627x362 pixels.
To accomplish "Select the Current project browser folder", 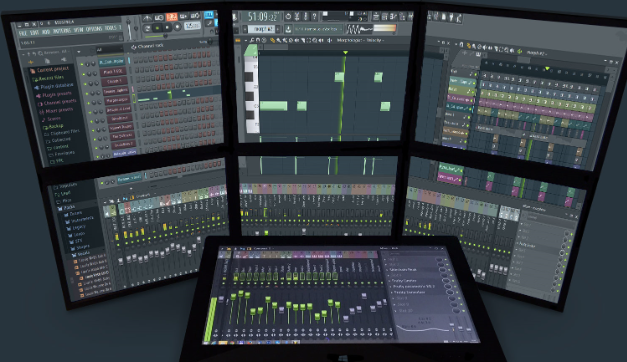I will click(53, 69).
